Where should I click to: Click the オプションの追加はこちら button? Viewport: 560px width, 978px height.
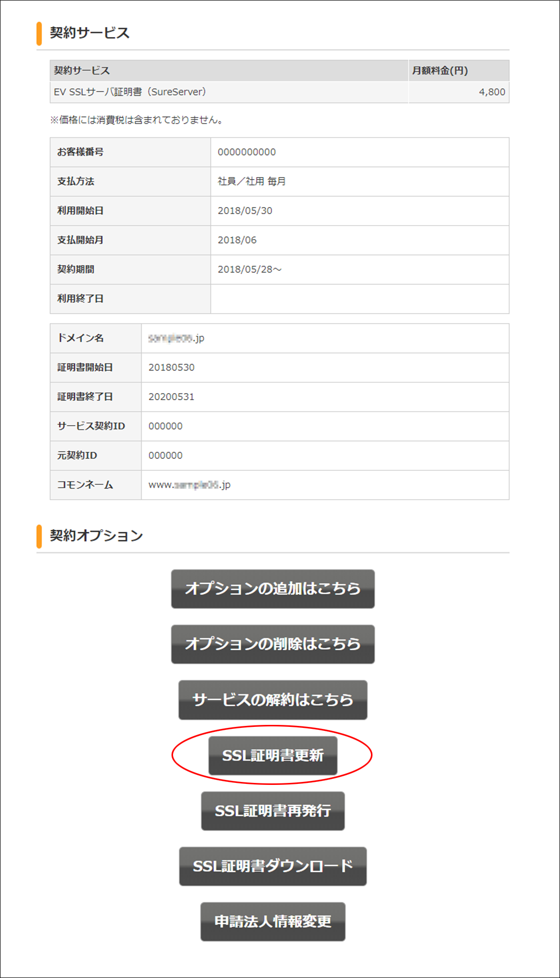tap(272, 588)
